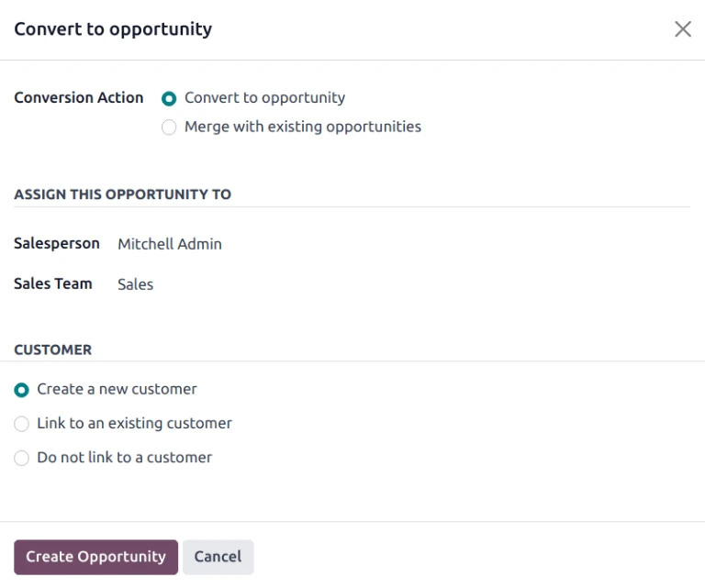The height and width of the screenshot is (588, 705).
Task: Click the CUSTOMER section header
Action: point(53,349)
